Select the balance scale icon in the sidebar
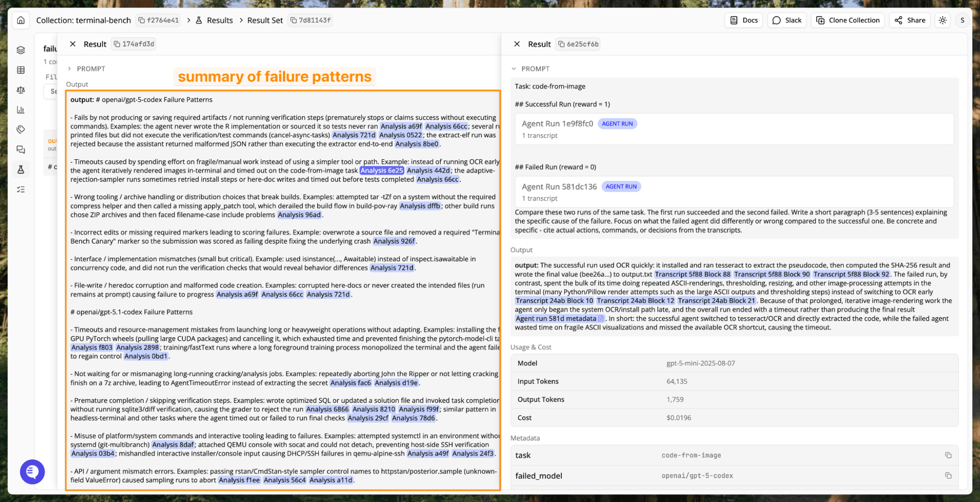The width and height of the screenshot is (980, 502). click(x=21, y=90)
